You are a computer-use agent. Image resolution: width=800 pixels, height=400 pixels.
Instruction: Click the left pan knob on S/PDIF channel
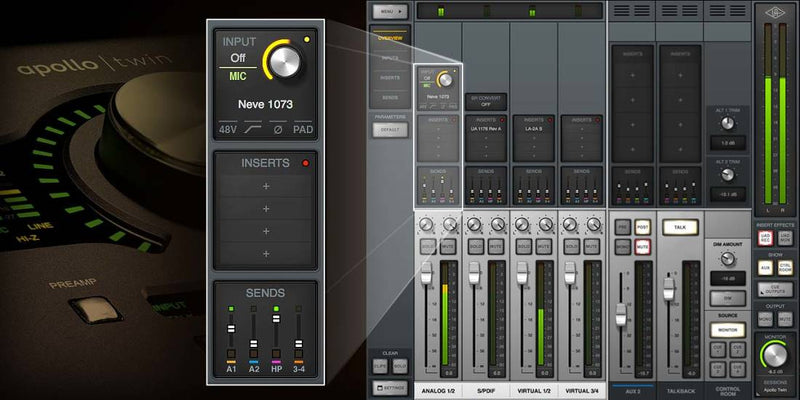pos(474,224)
